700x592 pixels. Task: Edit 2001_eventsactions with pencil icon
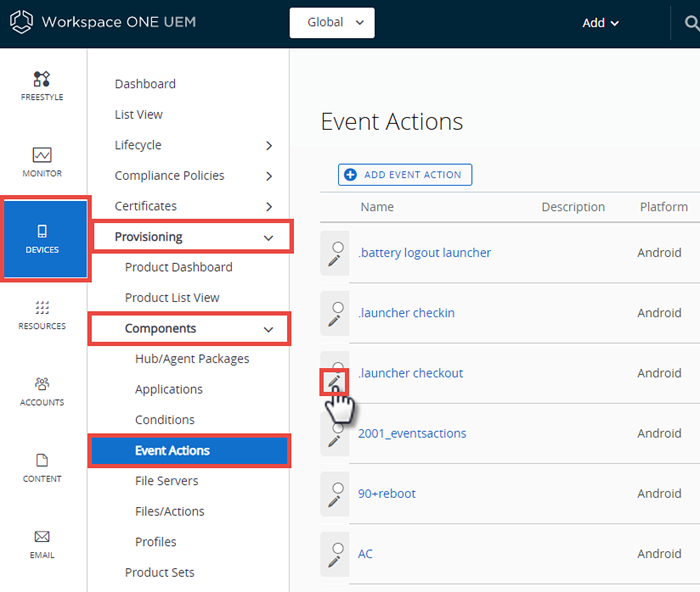[x=333, y=442]
